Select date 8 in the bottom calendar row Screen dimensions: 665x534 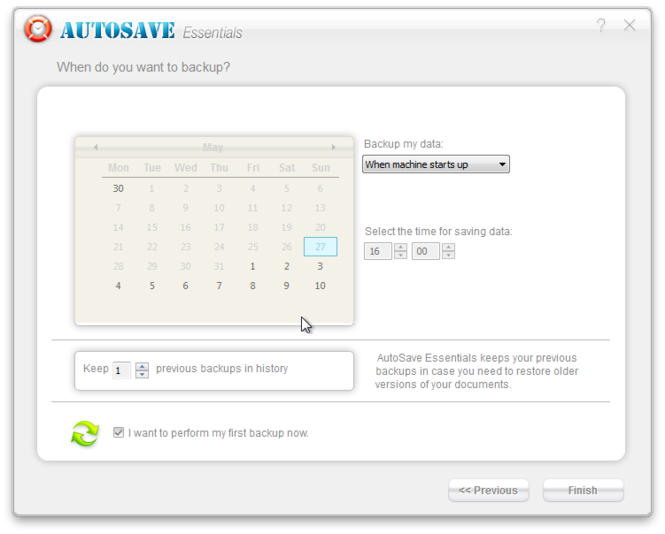point(253,285)
